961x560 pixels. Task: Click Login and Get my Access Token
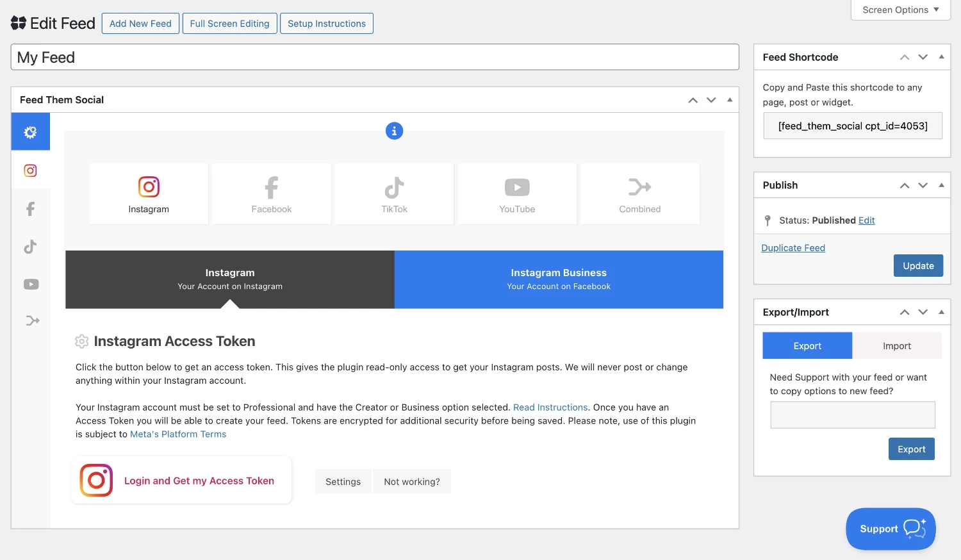tap(182, 481)
